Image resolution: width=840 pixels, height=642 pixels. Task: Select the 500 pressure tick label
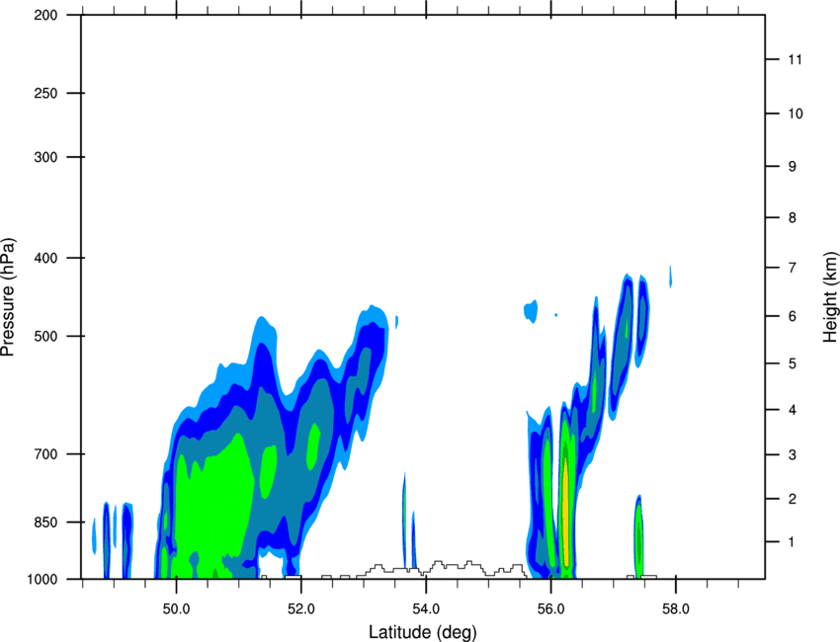point(45,336)
